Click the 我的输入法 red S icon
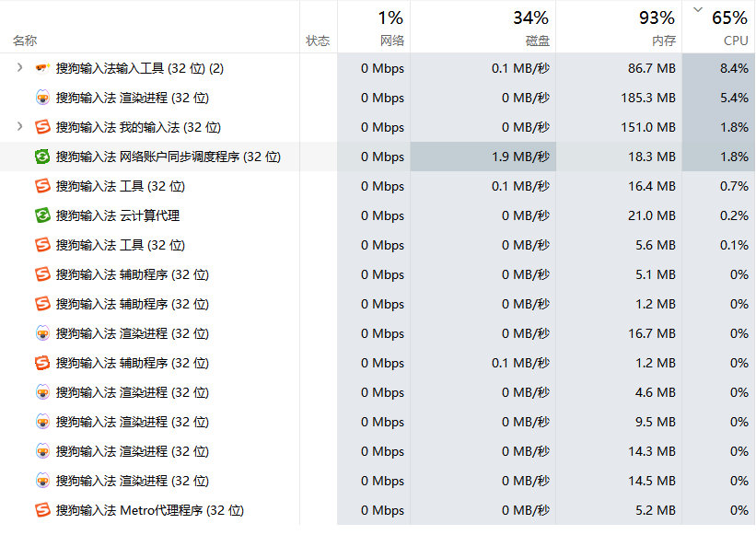756x535 pixels. 42,127
